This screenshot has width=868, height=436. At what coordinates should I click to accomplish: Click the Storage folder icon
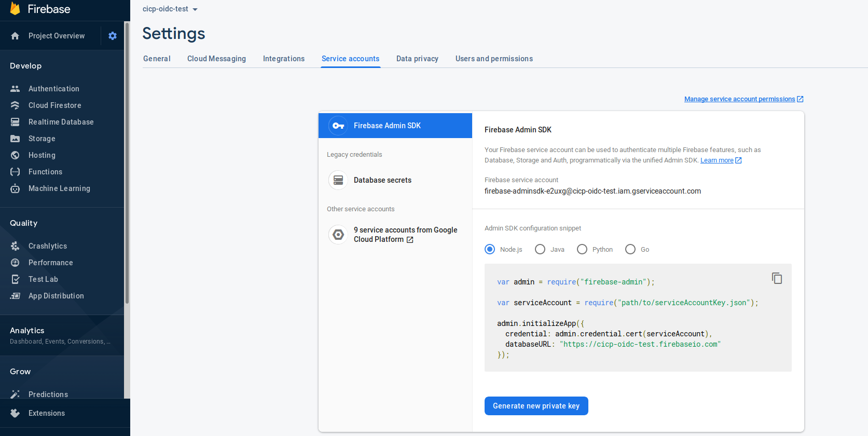coord(15,139)
